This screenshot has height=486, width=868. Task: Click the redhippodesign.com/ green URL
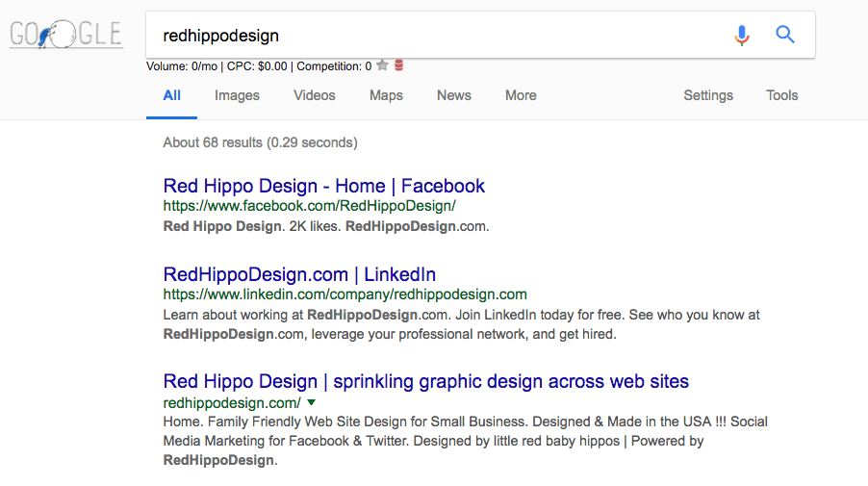(232, 403)
